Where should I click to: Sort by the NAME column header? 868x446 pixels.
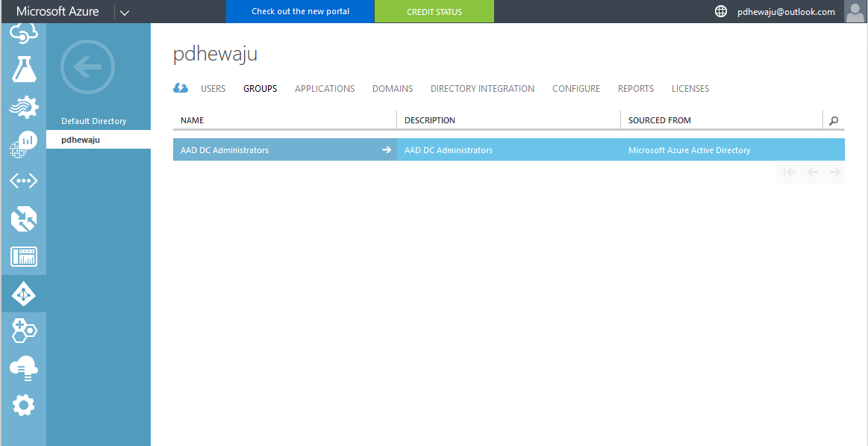coord(192,120)
